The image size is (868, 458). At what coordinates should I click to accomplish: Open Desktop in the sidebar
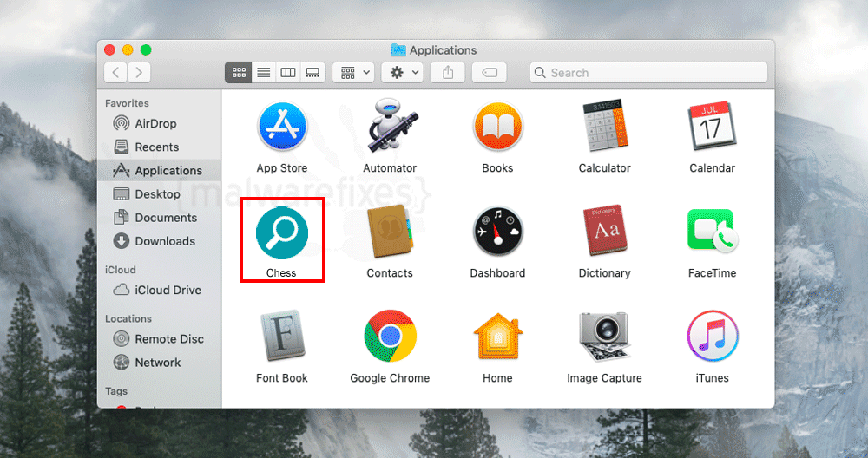coord(160,194)
